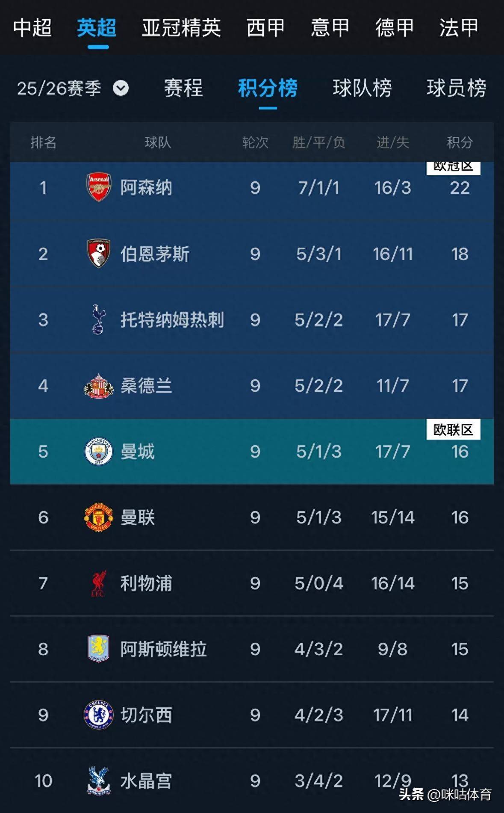Open the Chelsea club badge
This screenshot has height=813, width=504.
[99, 715]
